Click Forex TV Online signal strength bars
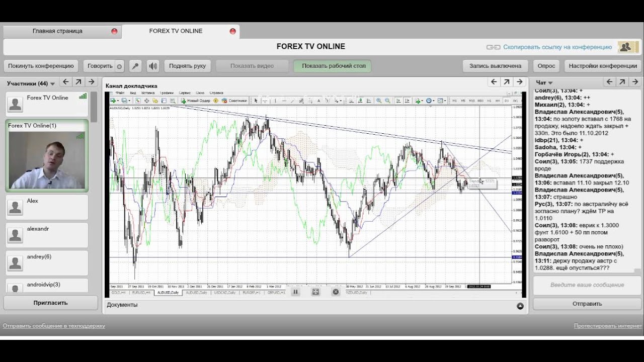This screenshot has height=362, width=644. coord(83,96)
